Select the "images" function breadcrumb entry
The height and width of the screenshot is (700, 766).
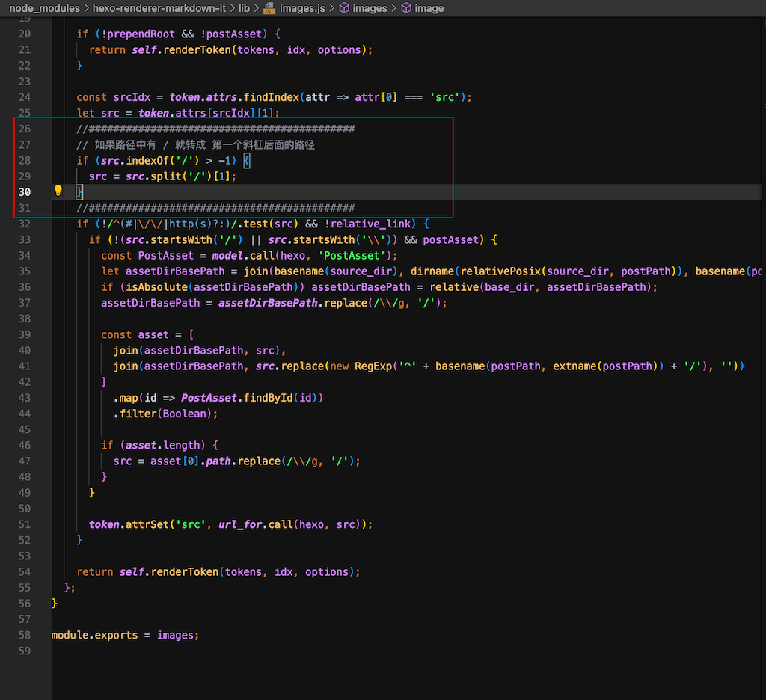(370, 9)
